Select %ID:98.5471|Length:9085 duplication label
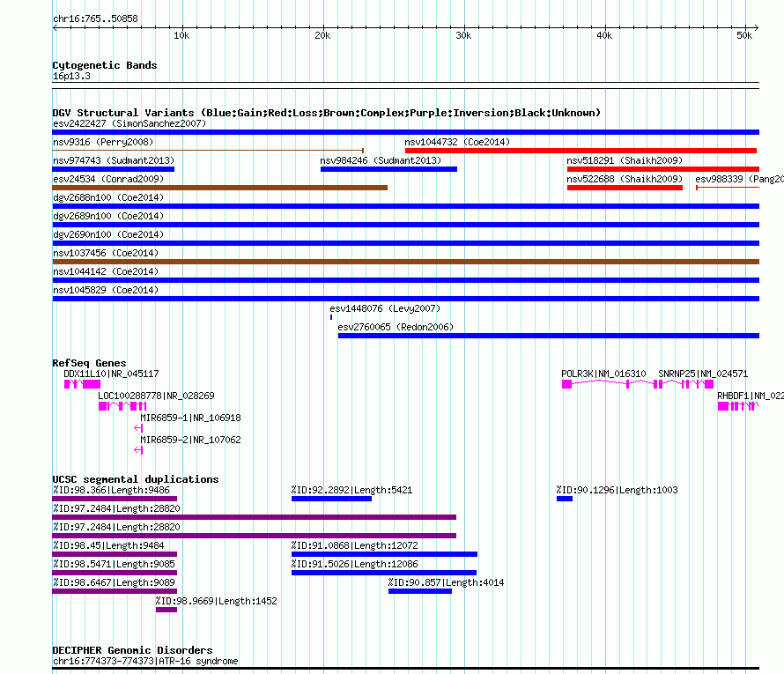The height and width of the screenshot is (674, 784). (114, 564)
